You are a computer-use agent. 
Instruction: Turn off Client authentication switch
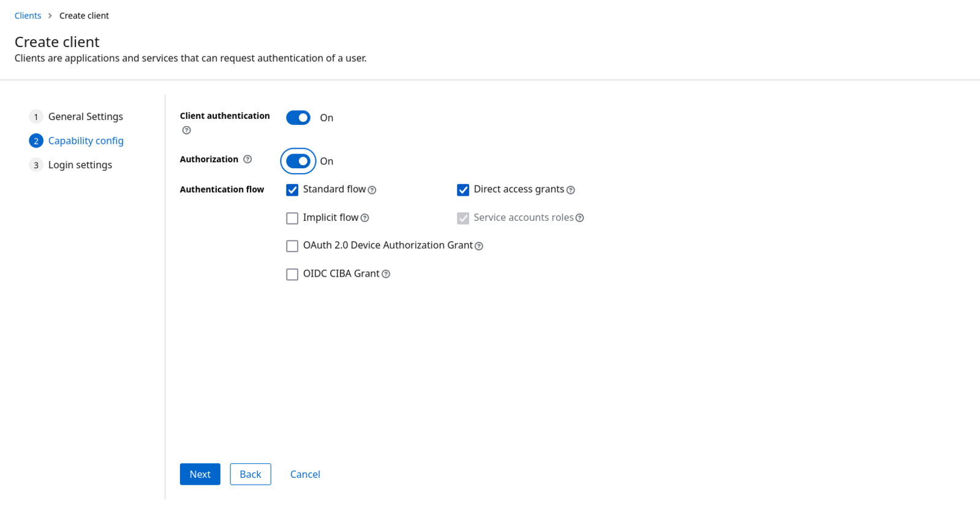[x=298, y=117]
